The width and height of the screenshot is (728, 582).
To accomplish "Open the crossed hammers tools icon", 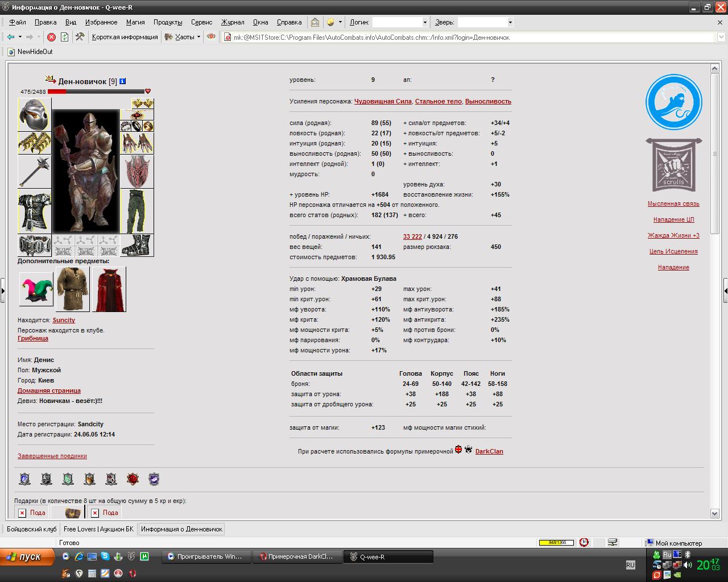I will (x=80, y=37).
